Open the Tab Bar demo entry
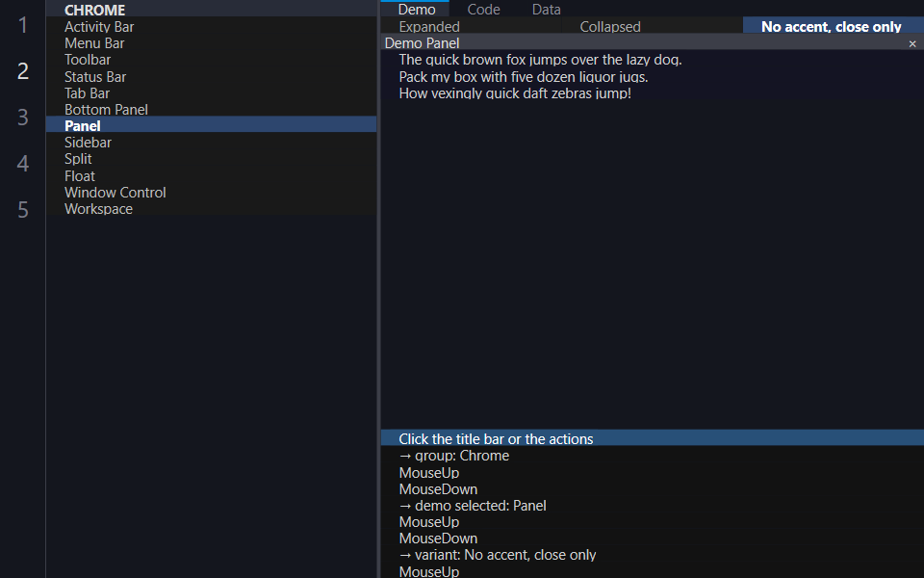The height and width of the screenshot is (578, 924). coord(211,93)
